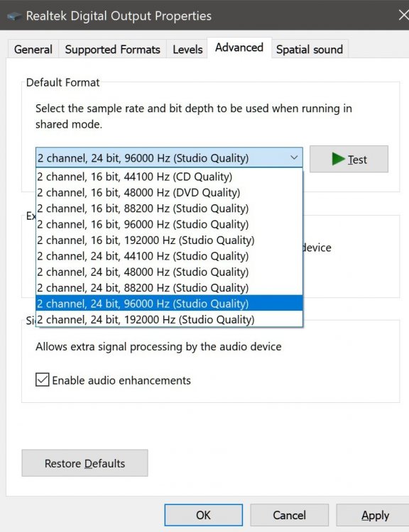Open the General tab

pyautogui.click(x=33, y=50)
